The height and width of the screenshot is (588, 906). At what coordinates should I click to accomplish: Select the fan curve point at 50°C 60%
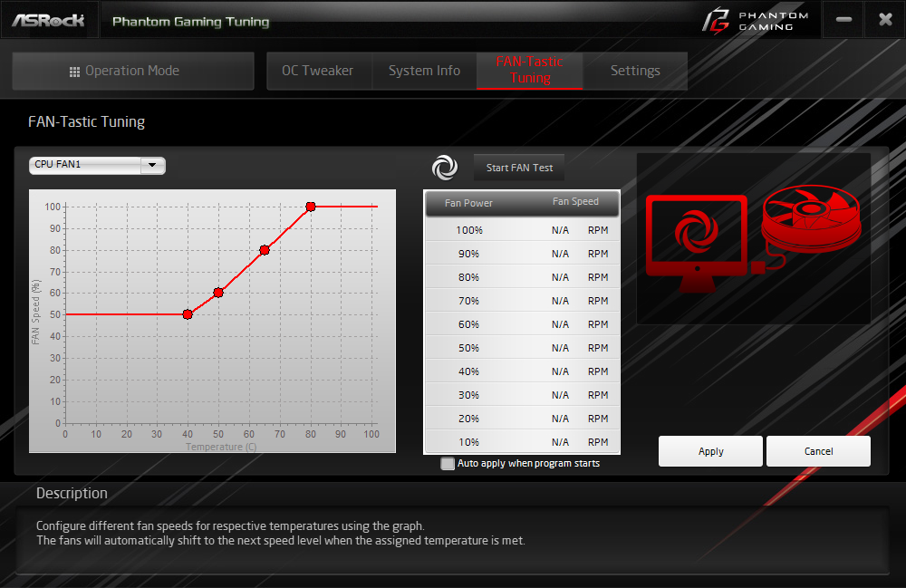[217, 293]
